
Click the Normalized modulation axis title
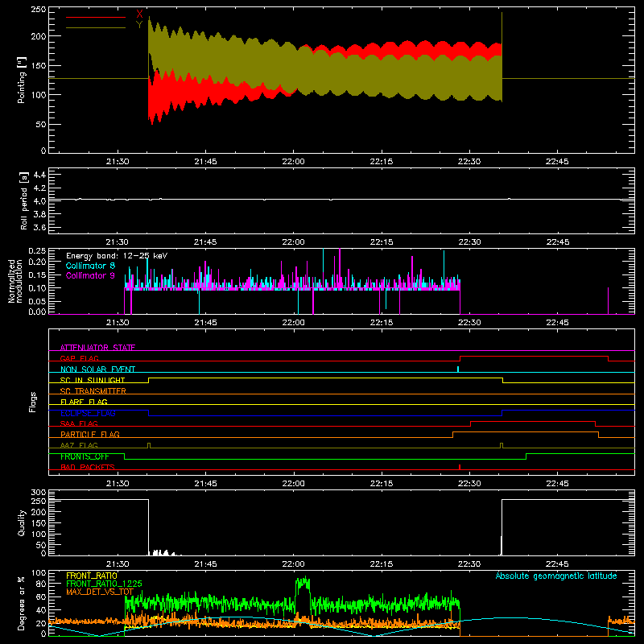[15, 281]
